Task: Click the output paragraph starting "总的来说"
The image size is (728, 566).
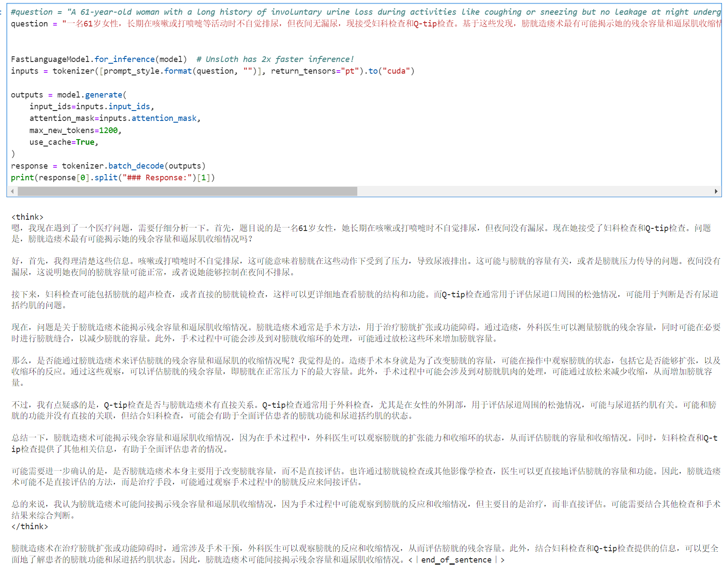Action: (x=366, y=509)
